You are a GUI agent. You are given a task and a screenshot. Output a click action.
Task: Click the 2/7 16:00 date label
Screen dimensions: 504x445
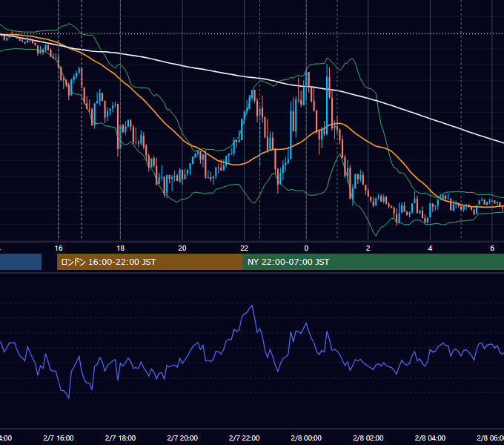(x=59, y=438)
